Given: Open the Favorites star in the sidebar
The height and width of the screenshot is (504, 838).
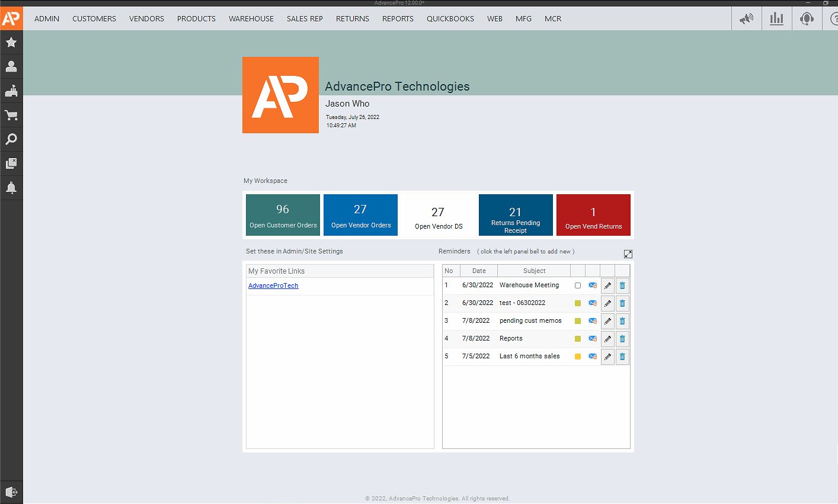Looking at the screenshot, I should [x=11, y=43].
